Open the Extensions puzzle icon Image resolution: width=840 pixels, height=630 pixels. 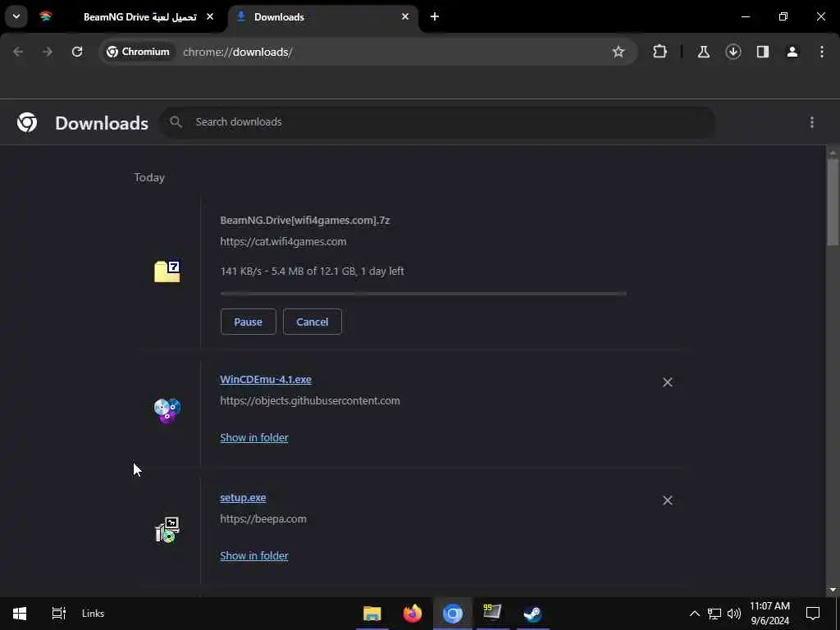(x=660, y=52)
